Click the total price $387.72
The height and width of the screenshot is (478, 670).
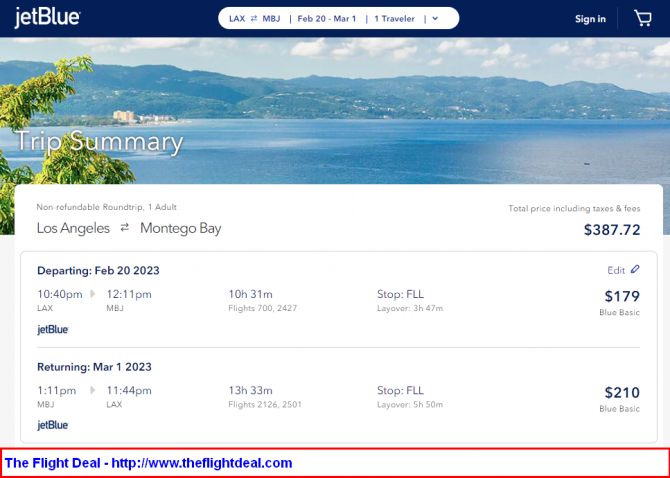[x=612, y=230]
